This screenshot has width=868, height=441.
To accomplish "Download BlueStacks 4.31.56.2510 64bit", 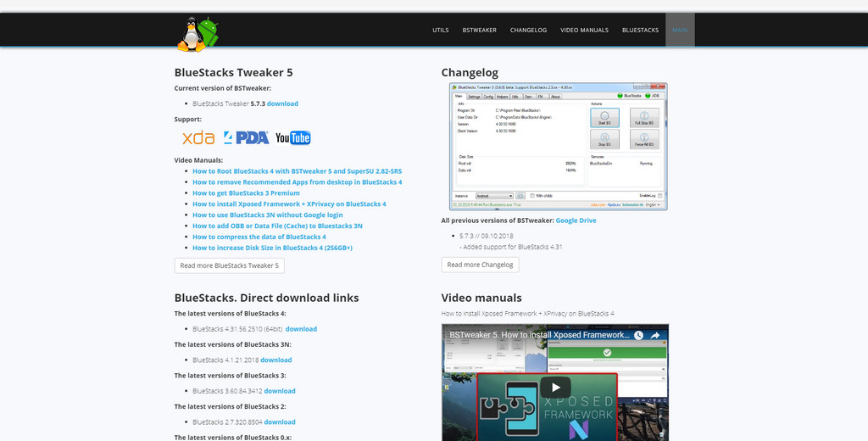I will click(x=301, y=329).
